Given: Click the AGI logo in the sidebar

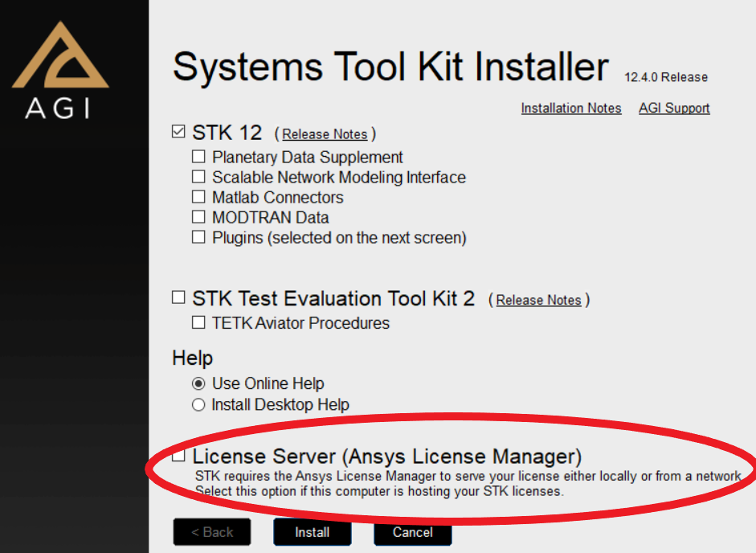Looking at the screenshot, I should coord(60,71).
